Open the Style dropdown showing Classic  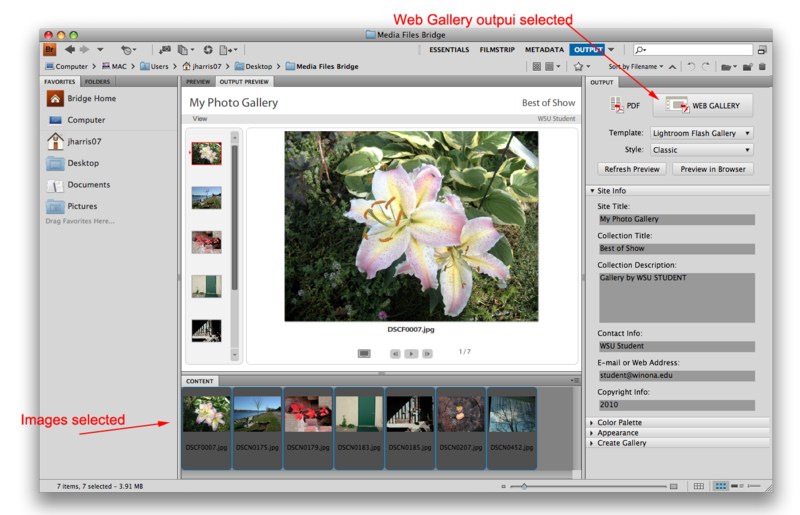tap(701, 150)
